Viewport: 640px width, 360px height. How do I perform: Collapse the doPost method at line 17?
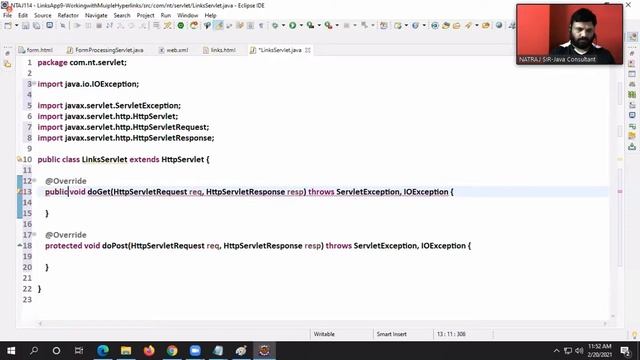(x=34, y=234)
